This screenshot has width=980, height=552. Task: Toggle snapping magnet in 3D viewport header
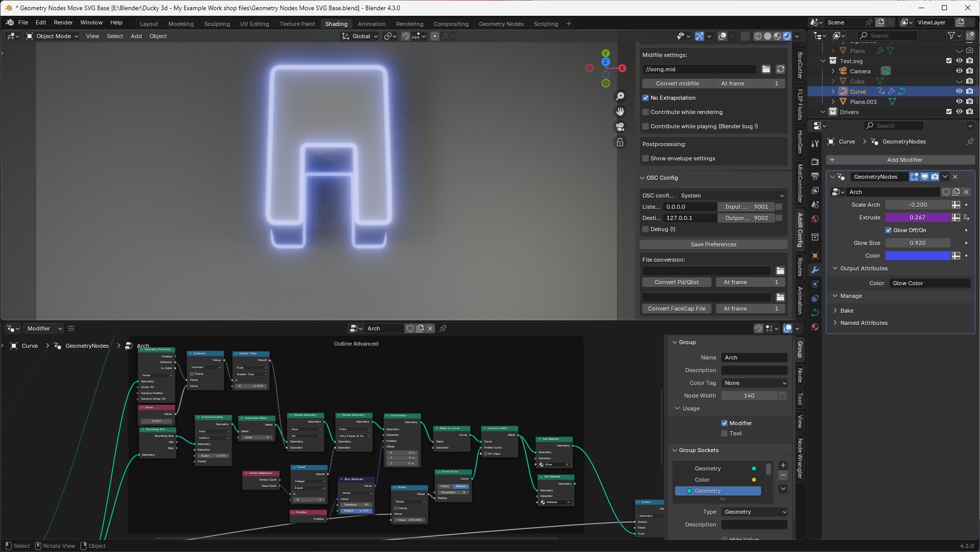click(406, 36)
